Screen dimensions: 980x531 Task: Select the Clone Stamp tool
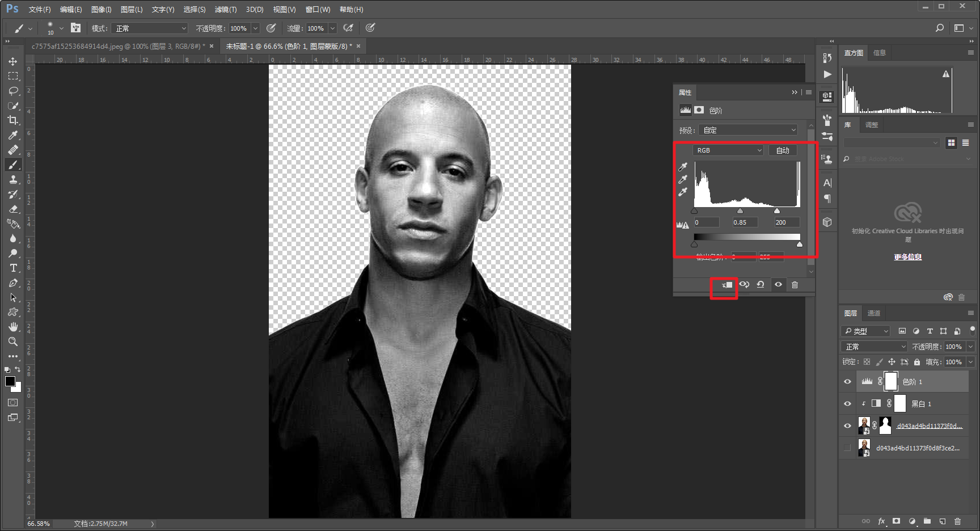(x=13, y=179)
